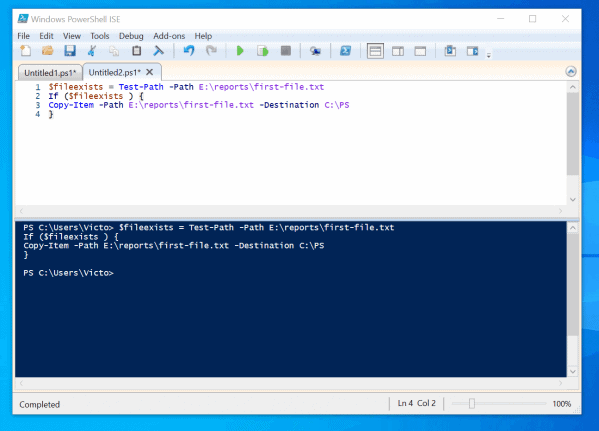Click the New script icon
The image size is (599, 431).
pos(26,51)
